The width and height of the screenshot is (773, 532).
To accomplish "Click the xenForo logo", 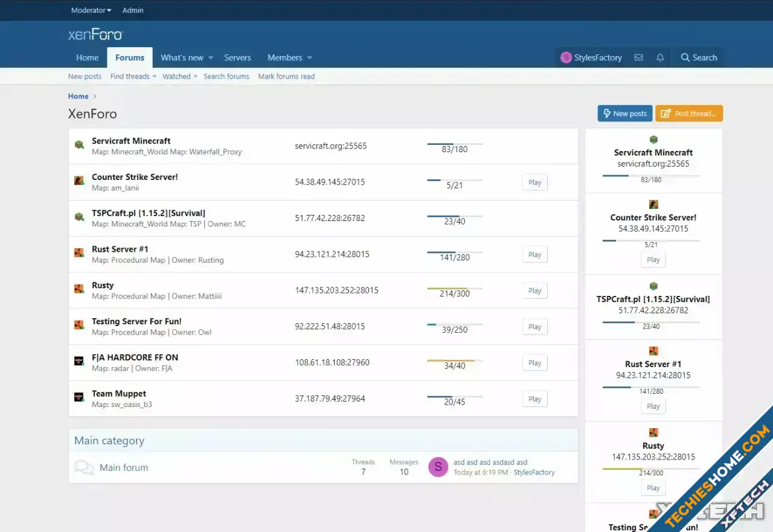I will [95, 34].
